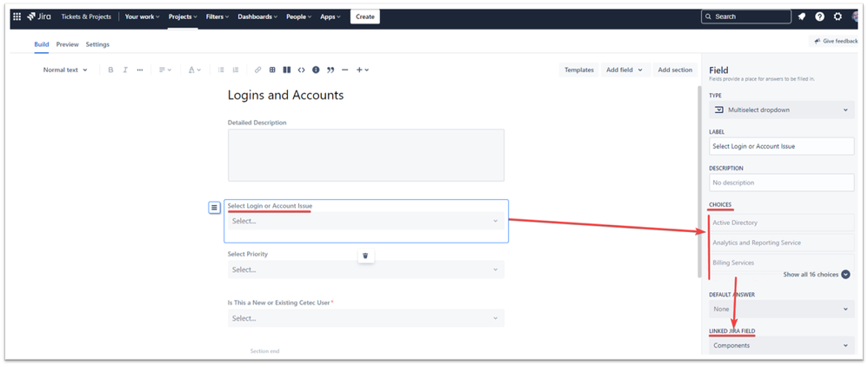Viewport: 868px width, 366px height.
Task: Open the insert plus menu
Action: tap(362, 70)
